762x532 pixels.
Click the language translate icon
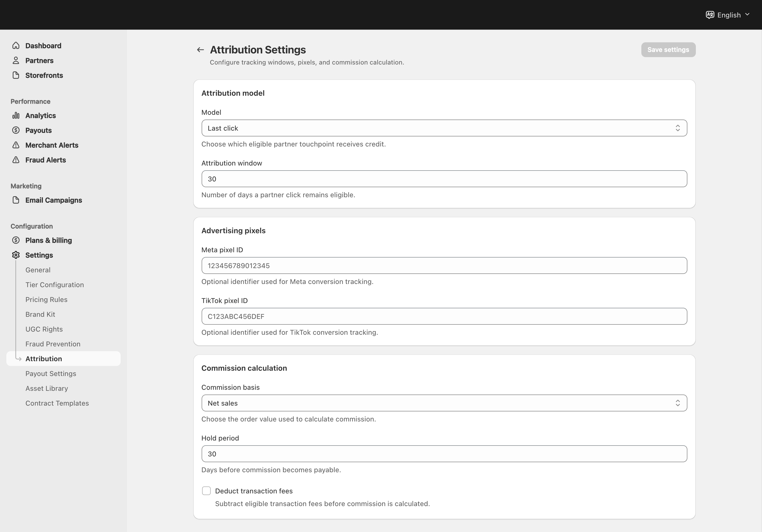[710, 15]
